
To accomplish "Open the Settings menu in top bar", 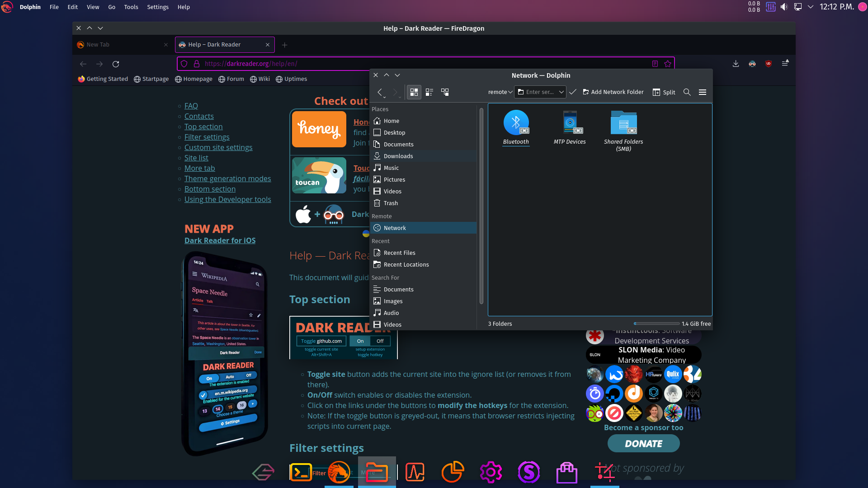I will coord(158,7).
